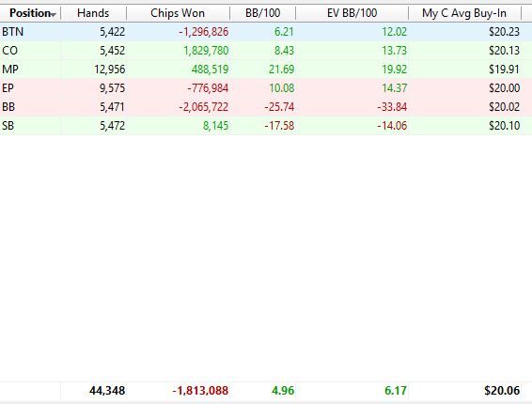532x404 pixels.
Task: Click the EV BB/100 value 19.92
Action: coord(394,70)
